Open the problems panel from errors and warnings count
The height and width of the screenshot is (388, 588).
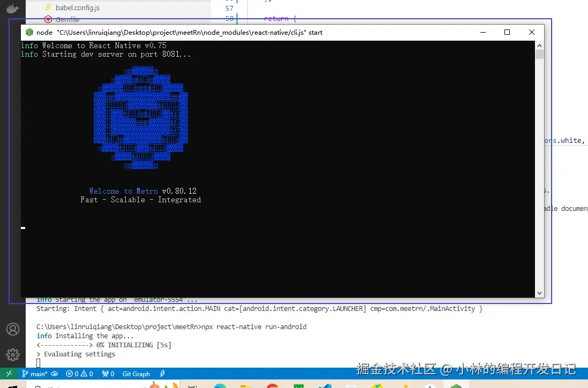click(x=79, y=374)
